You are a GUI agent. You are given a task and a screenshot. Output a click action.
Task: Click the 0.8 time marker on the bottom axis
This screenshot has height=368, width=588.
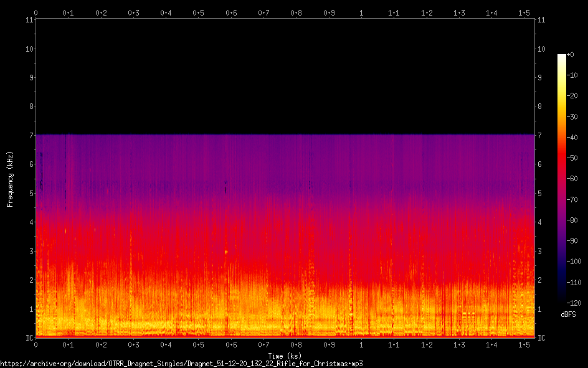[x=296, y=345]
